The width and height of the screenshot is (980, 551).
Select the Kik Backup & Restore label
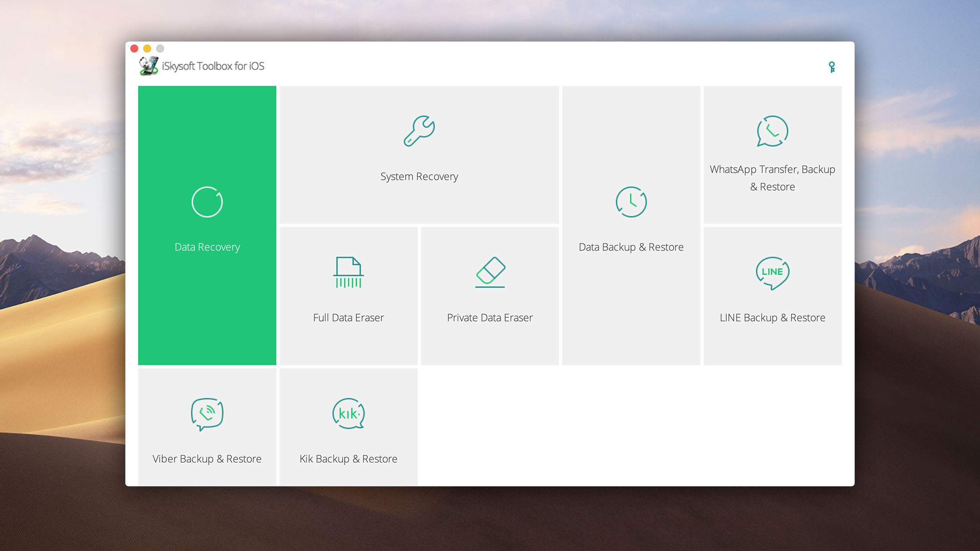point(348,459)
